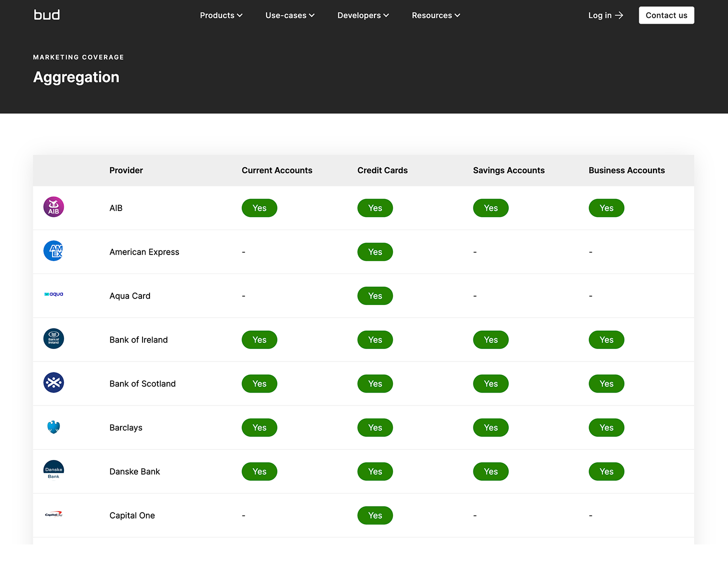This screenshot has width=728, height=572.
Task: Select the Capital One provider name
Action: tap(132, 515)
